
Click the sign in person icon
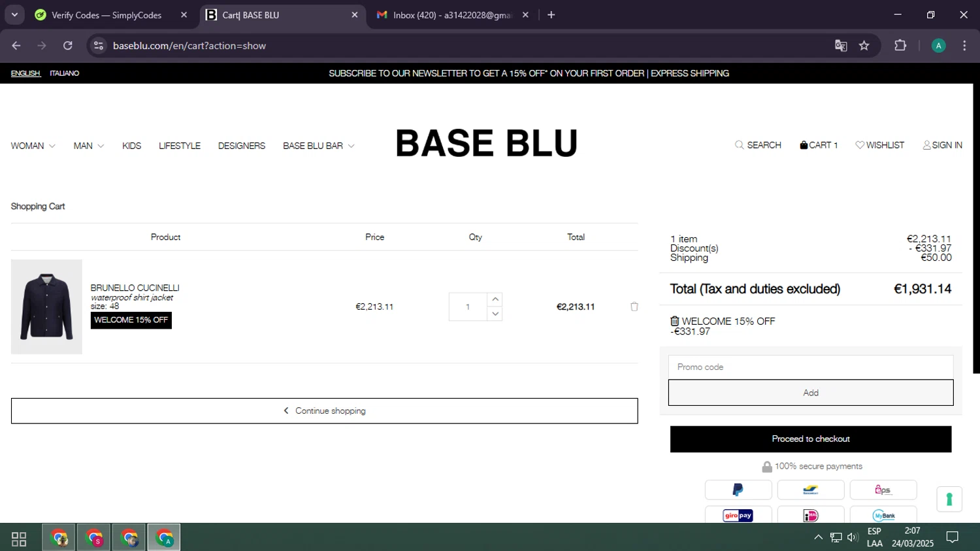[x=926, y=145]
